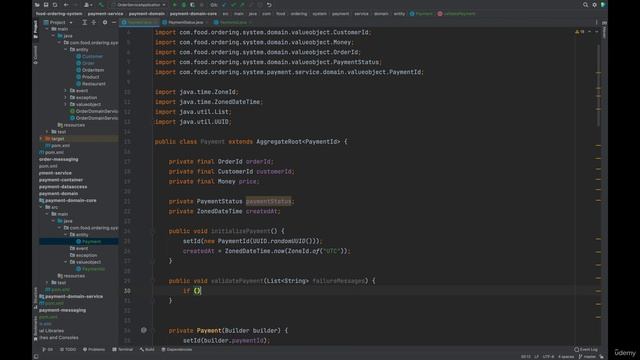Click the Reload/Synchronize toolbar icon

[x=55, y=5]
